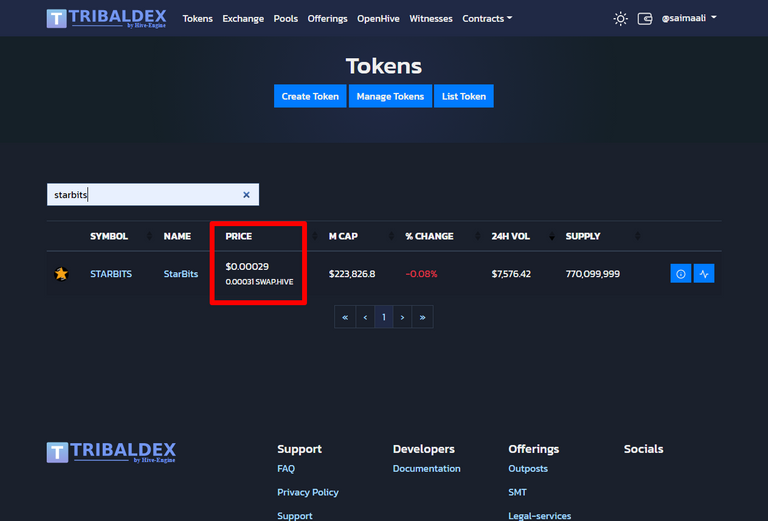Click the NAME column header
This screenshot has width=768, height=521.
[177, 236]
